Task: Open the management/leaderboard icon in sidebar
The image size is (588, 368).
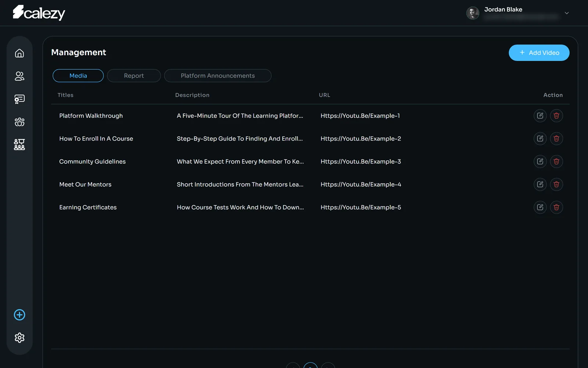Action: pyautogui.click(x=19, y=145)
